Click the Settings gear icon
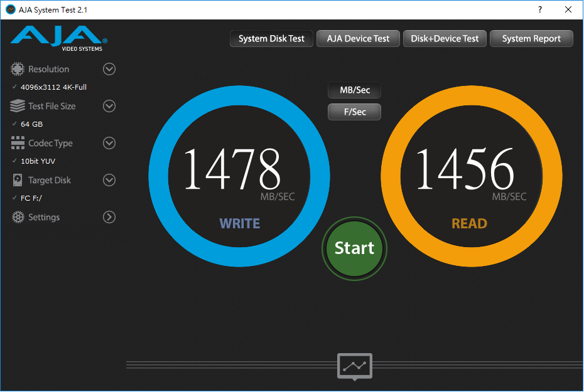Image resolution: width=584 pixels, height=392 pixels. 18,217
